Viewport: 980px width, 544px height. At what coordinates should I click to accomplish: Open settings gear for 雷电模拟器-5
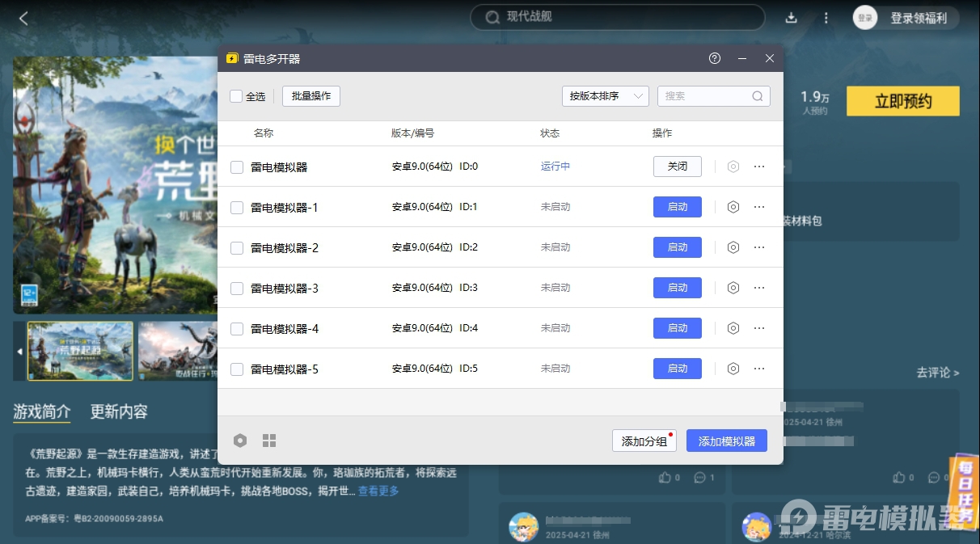pyautogui.click(x=733, y=369)
